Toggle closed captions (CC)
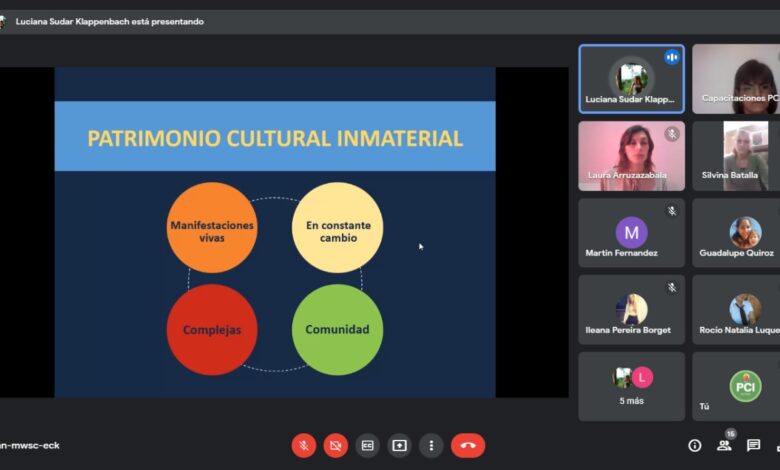This screenshot has width=780, height=470. coord(368,445)
